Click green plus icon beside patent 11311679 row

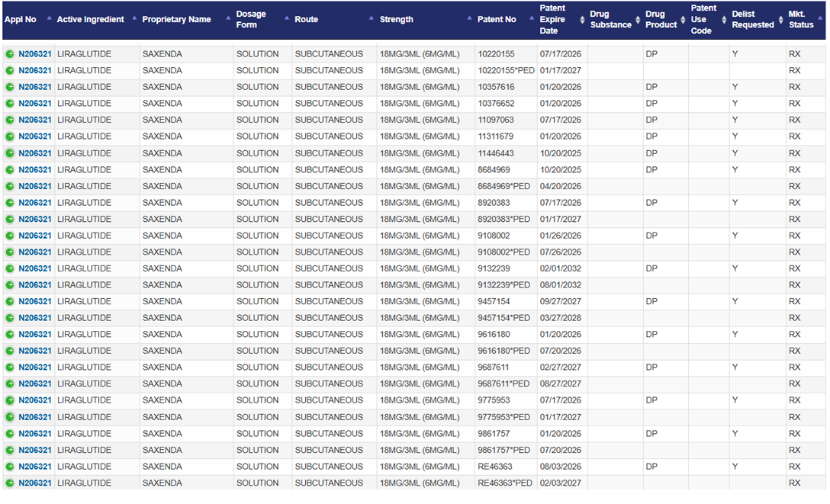[10, 136]
